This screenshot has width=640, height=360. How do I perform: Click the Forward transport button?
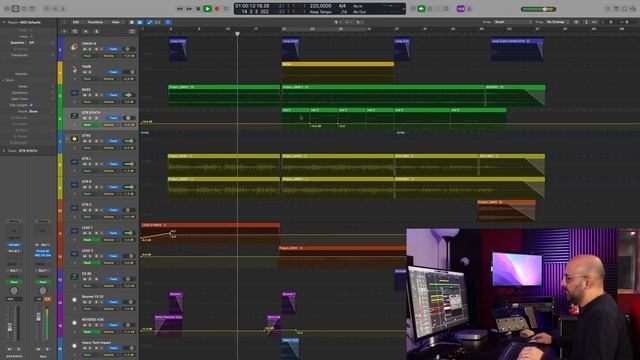(x=189, y=9)
